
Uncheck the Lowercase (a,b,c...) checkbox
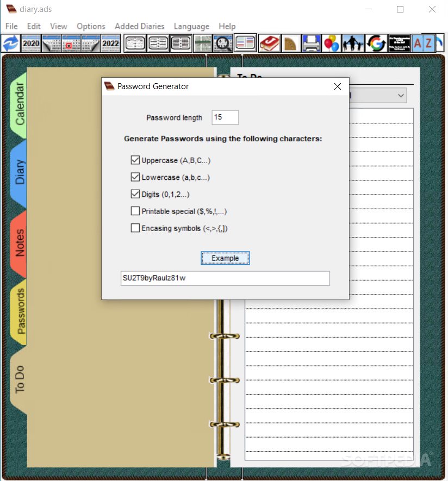(135, 177)
